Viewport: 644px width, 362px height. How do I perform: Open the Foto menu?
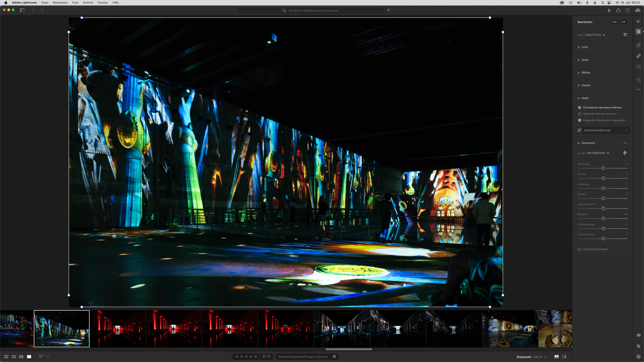(75, 2)
